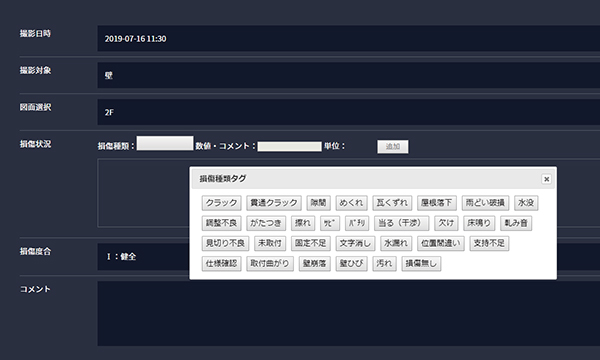Choose the 隙間 tag
Screen dimensions: 600x360
coord(318,203)
